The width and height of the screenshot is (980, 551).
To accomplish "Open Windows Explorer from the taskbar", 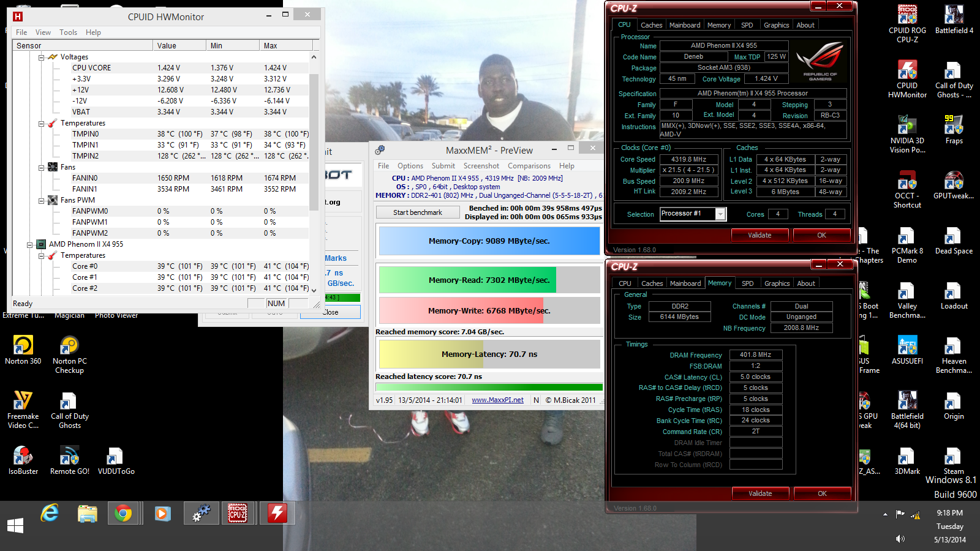I will (87, 513).
